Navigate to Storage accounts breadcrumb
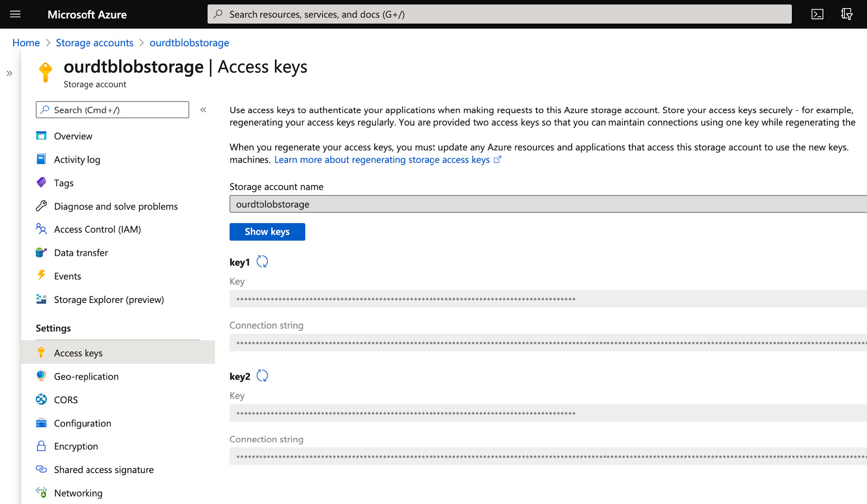Image resolution: width=867 pixels, height=504 pixels. [95, 43]
